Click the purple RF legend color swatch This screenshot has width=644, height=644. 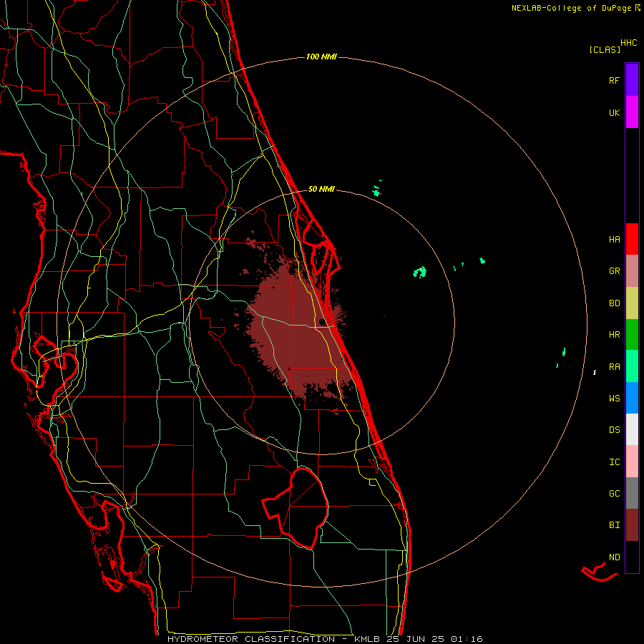point(632,80)
